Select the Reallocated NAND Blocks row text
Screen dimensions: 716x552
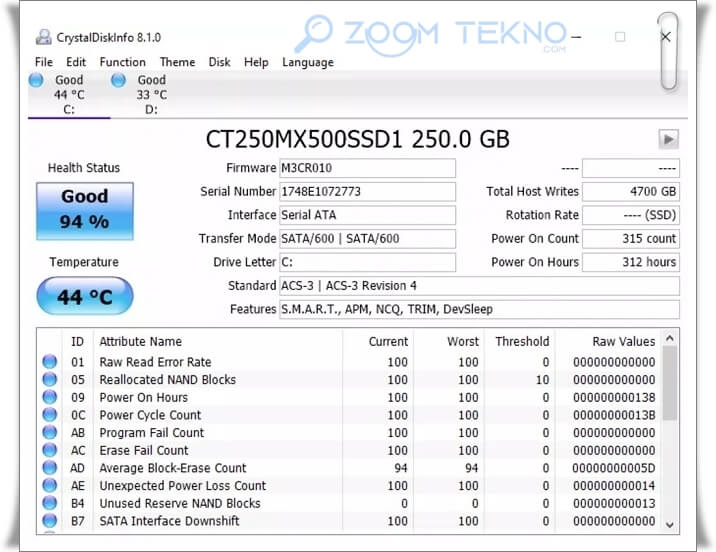pyautogui.click(x=168, y=380)
